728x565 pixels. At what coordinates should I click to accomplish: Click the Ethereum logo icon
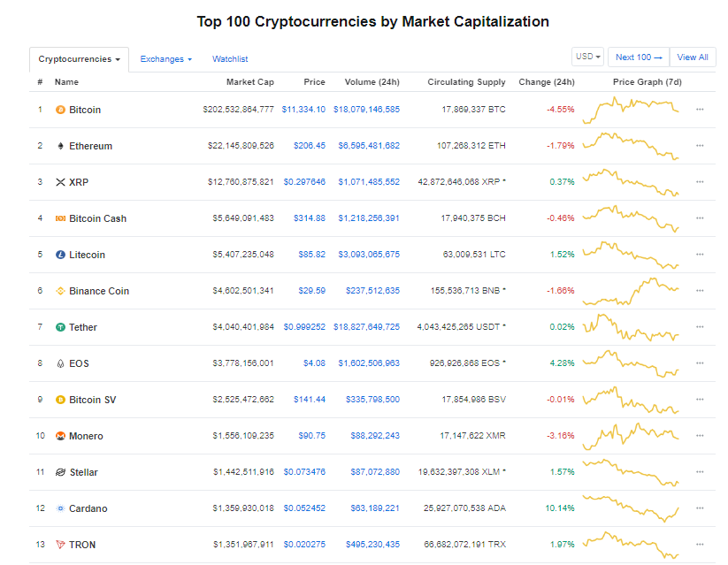click(60, 146)
